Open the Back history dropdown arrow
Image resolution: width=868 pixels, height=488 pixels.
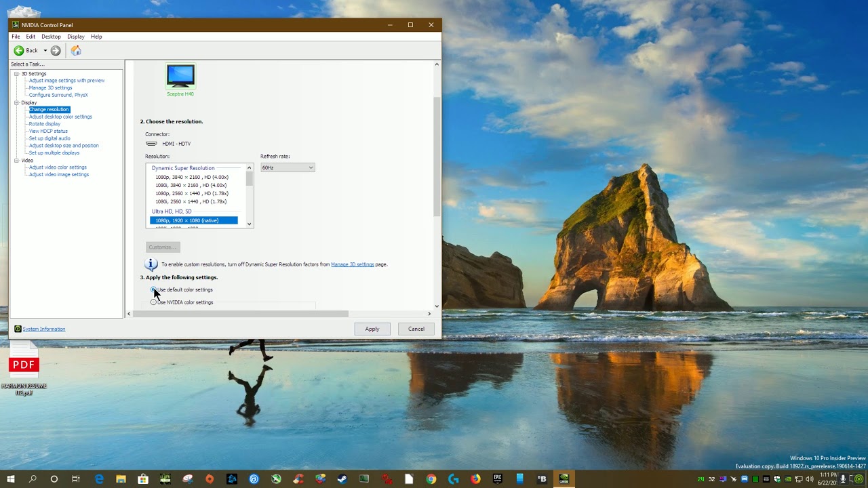click(45, 50)
